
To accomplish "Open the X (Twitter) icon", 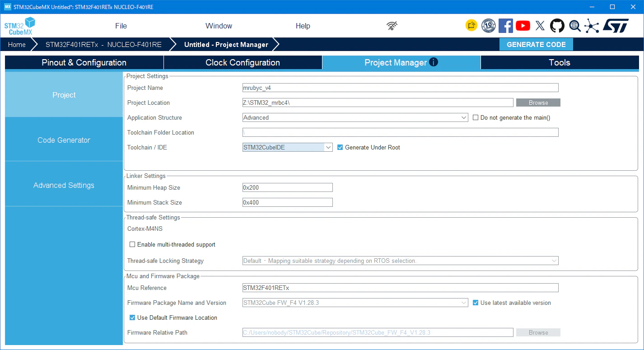I will pyautogui.click(x=540, y=26).
